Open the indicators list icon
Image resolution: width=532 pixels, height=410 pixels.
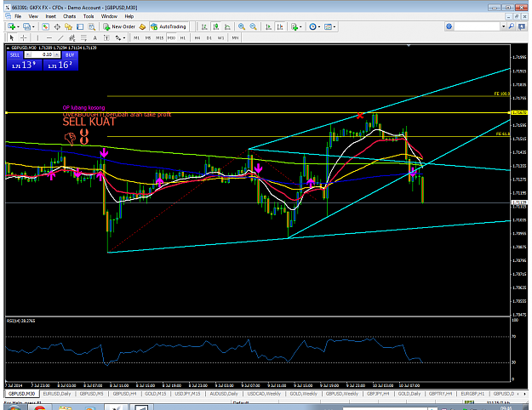[x=295, y=26]
